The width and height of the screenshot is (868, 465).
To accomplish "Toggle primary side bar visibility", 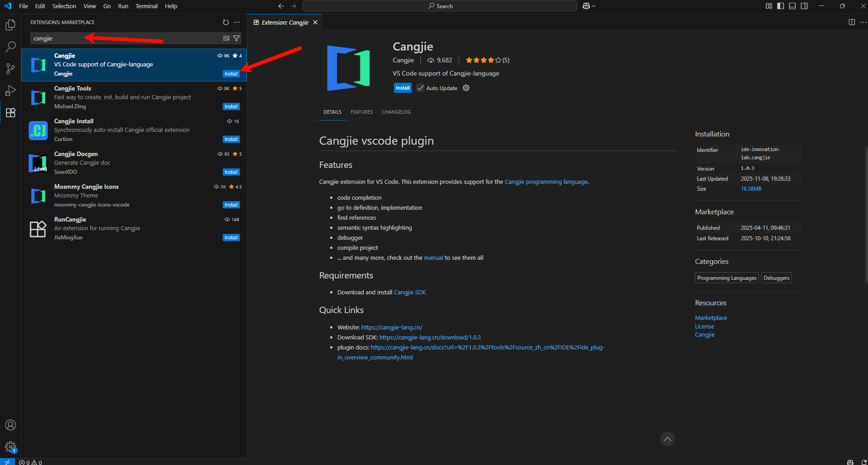I will 781,6.
